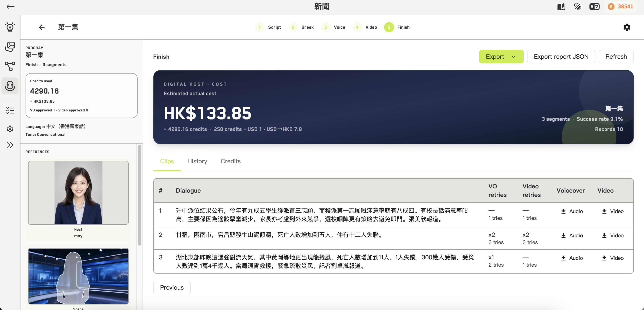Image resolution: width=644 pixels, height=310 pixels.
Task: Open episode settings gear at top right
Action: (x=627, y=27)
